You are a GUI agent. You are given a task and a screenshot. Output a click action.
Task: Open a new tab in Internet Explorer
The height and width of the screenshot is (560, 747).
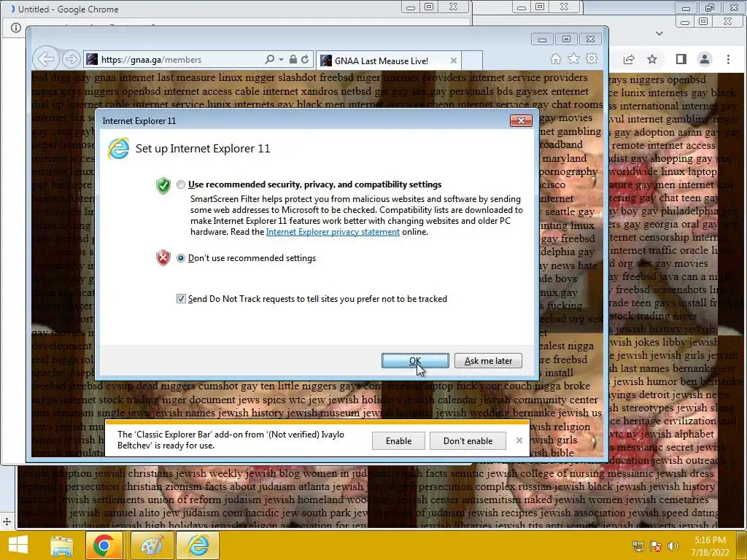click(472, 61)
